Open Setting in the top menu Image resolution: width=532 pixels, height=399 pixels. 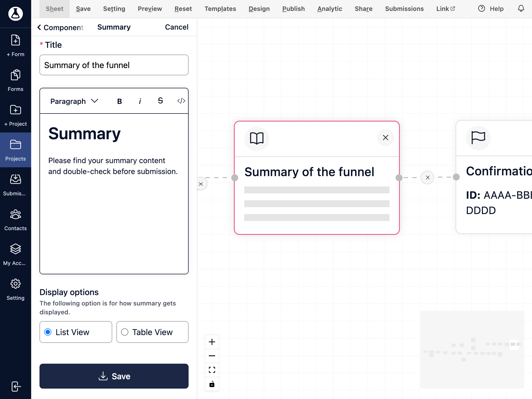[114, 9]
